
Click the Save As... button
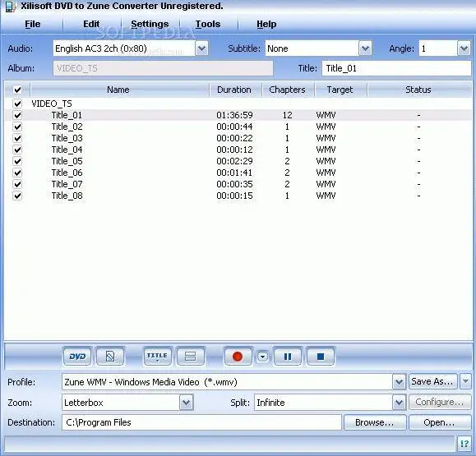(432, 381)
